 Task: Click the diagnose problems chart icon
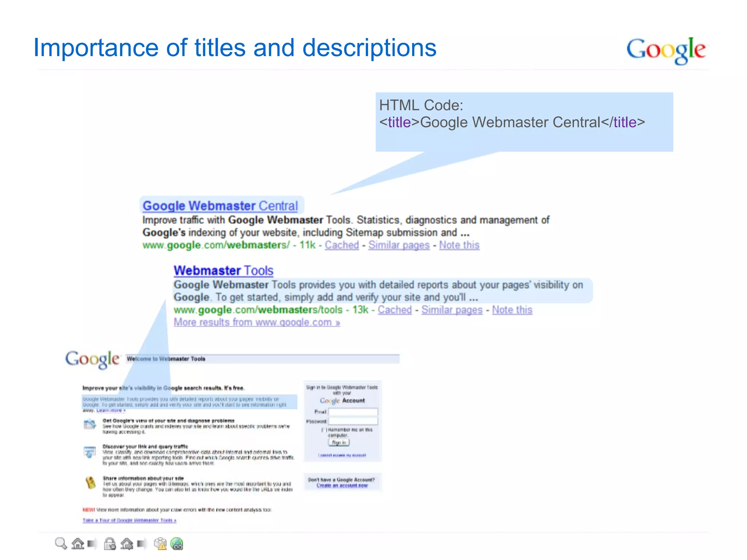(x=90, y=424)
